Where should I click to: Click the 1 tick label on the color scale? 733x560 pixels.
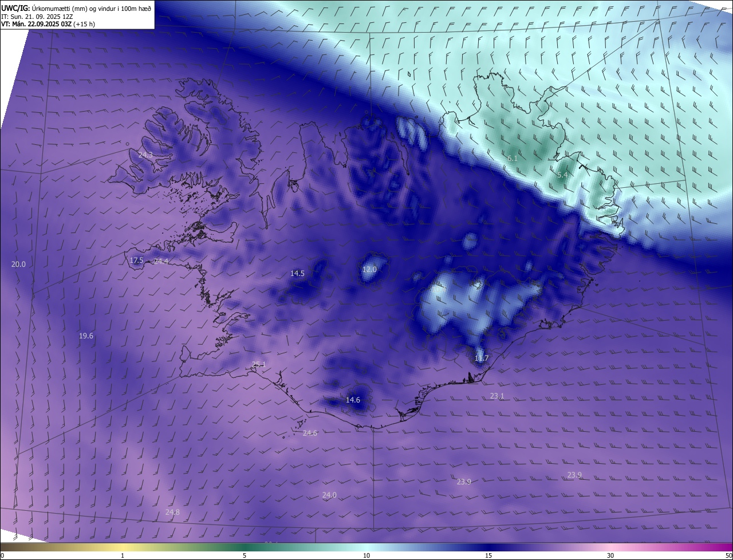(123, 555)
